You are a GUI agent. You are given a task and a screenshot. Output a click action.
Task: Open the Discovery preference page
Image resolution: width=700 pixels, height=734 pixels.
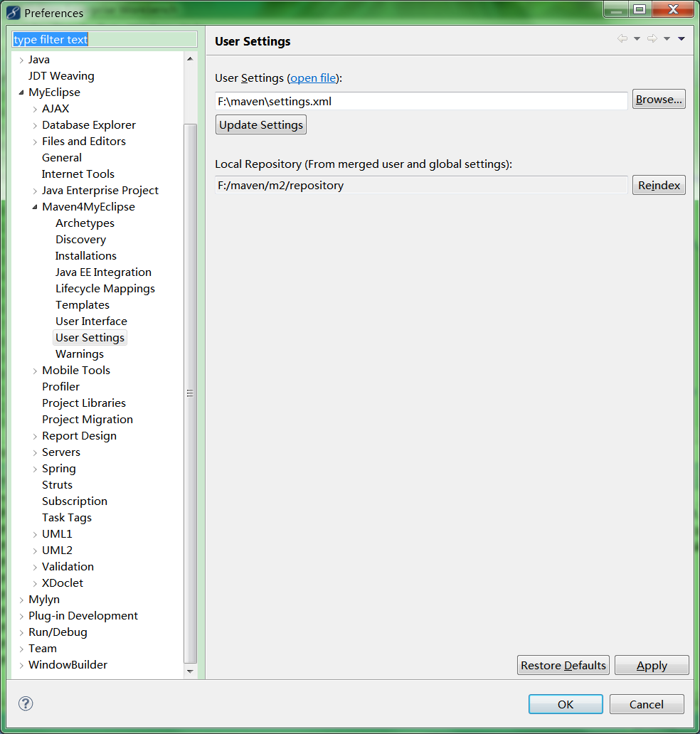point(80,240)
